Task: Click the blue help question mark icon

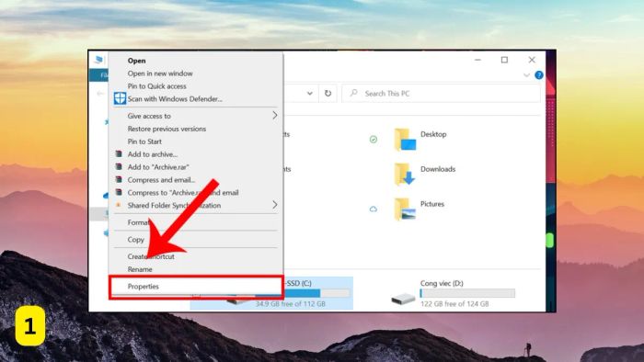Action: 539,75
